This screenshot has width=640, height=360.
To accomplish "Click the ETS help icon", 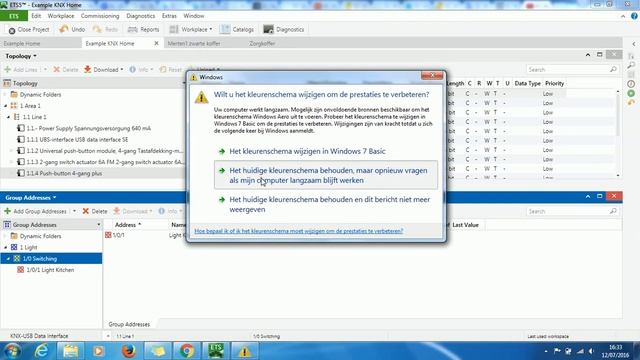I will (x=634, y=16).
